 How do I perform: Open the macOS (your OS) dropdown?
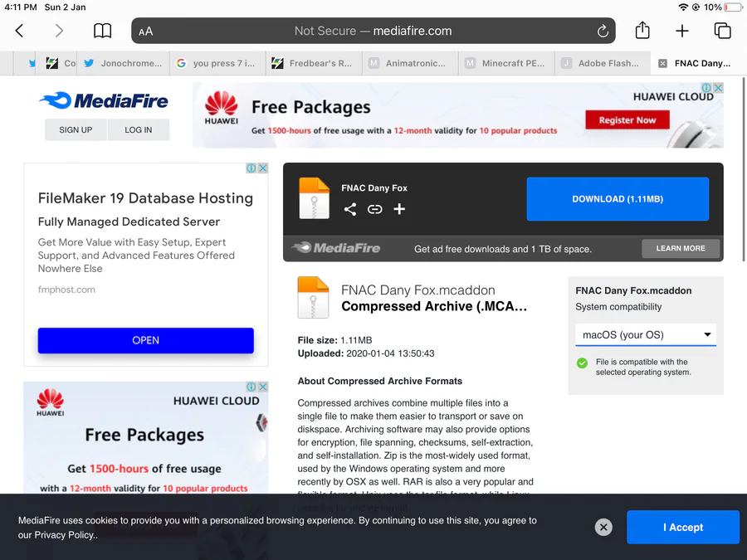646,335
